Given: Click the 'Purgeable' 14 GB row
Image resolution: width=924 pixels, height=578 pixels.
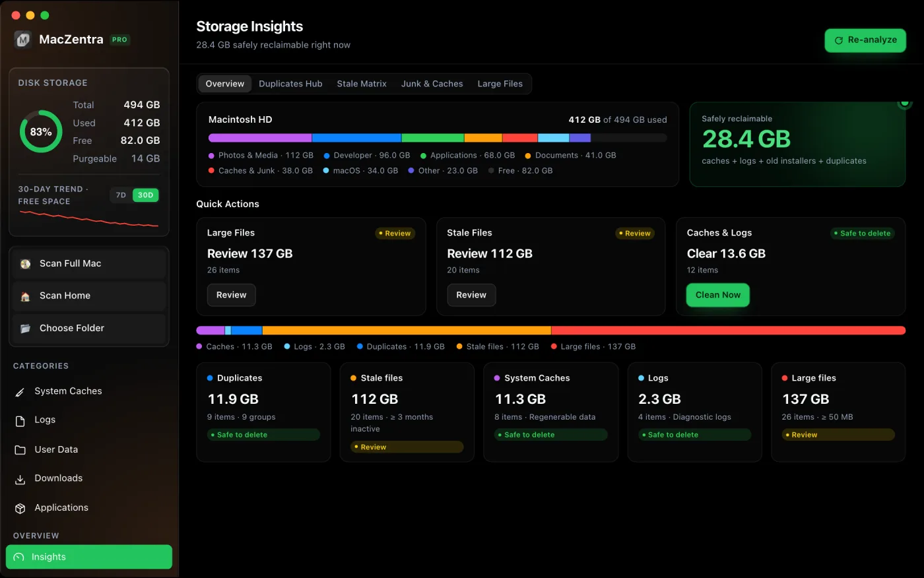Looking at the screenshot, I should (x=116, y=158).
